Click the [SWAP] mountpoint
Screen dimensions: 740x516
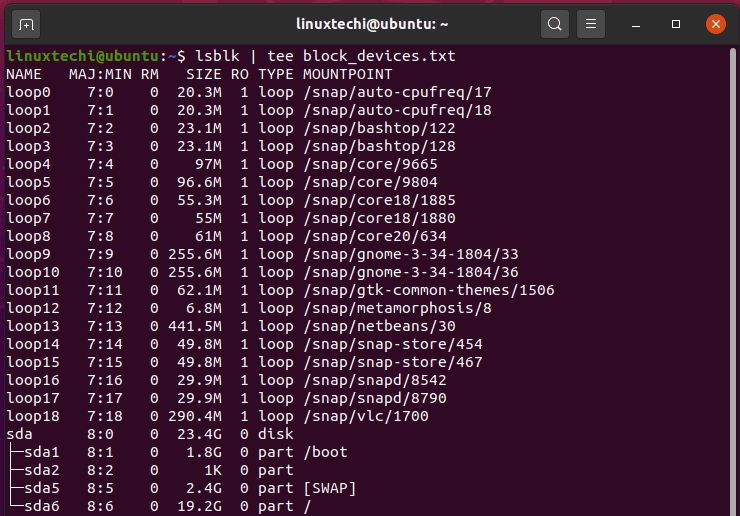pyautogui.click(x=330, y=488)
